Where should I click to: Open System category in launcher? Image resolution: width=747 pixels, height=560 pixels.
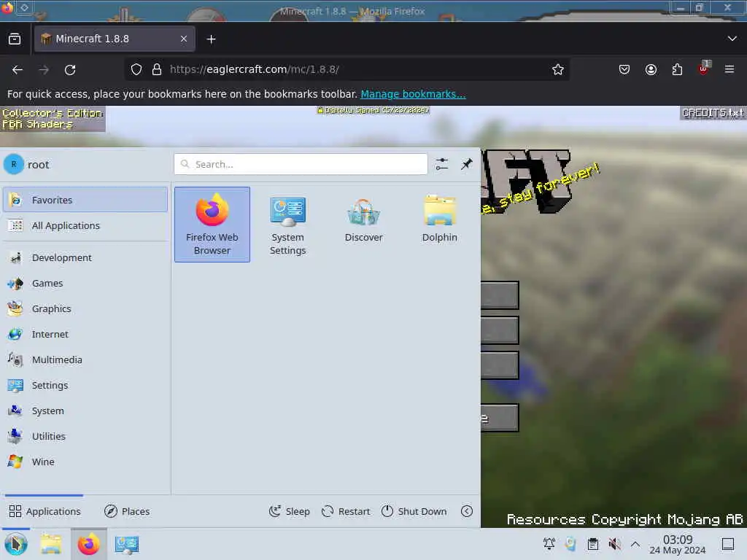click(85, 411)
